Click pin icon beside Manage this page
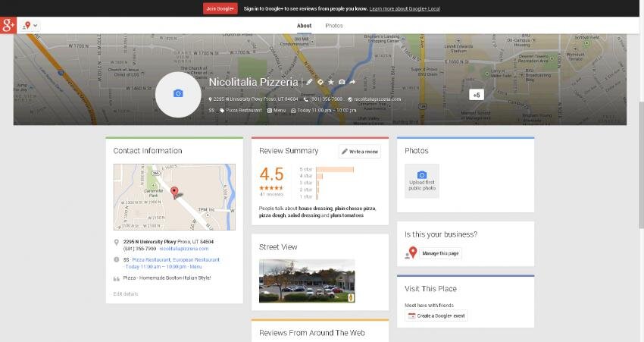 tap(411, 253)
